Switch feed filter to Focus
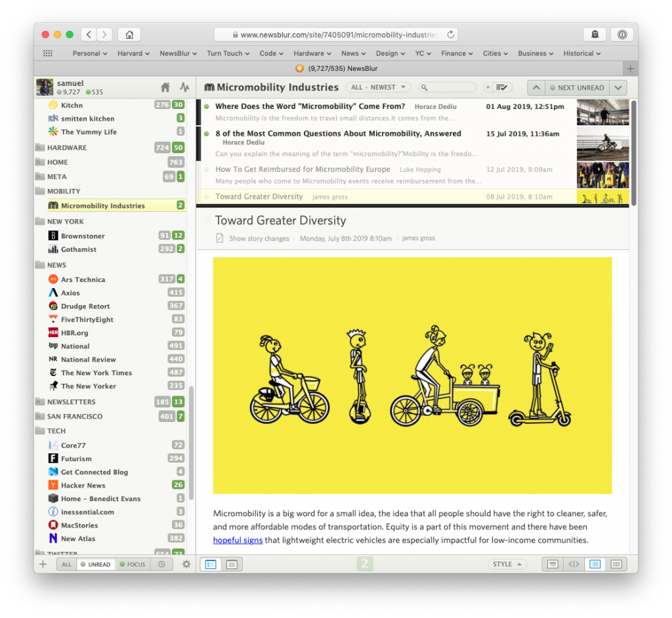The height and width of the screenshot is (618, 672). pos(133,564)
